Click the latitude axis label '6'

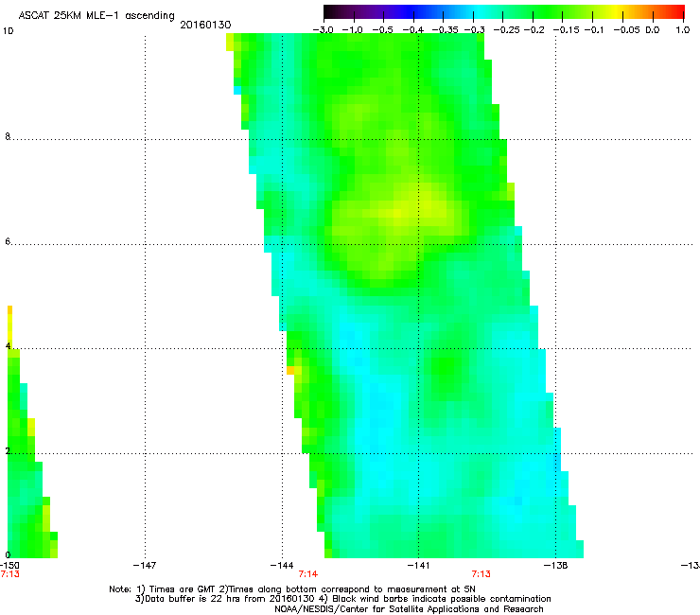click(x=8, y=241)
